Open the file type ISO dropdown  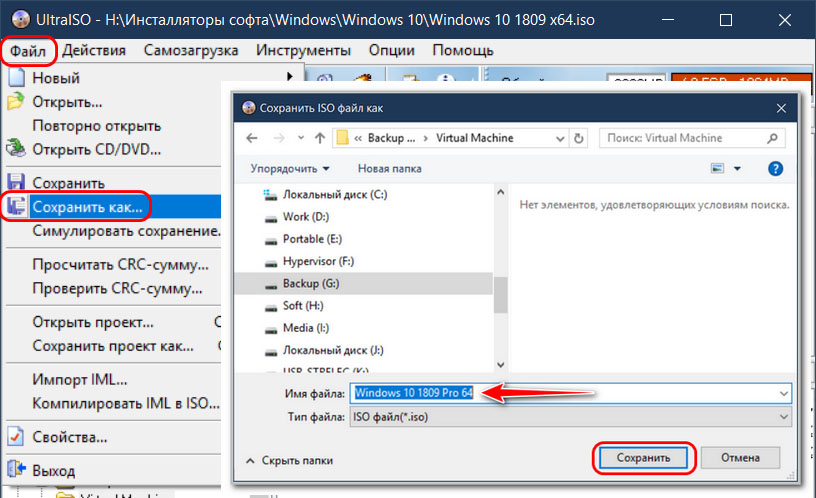(x=784, y=417)
